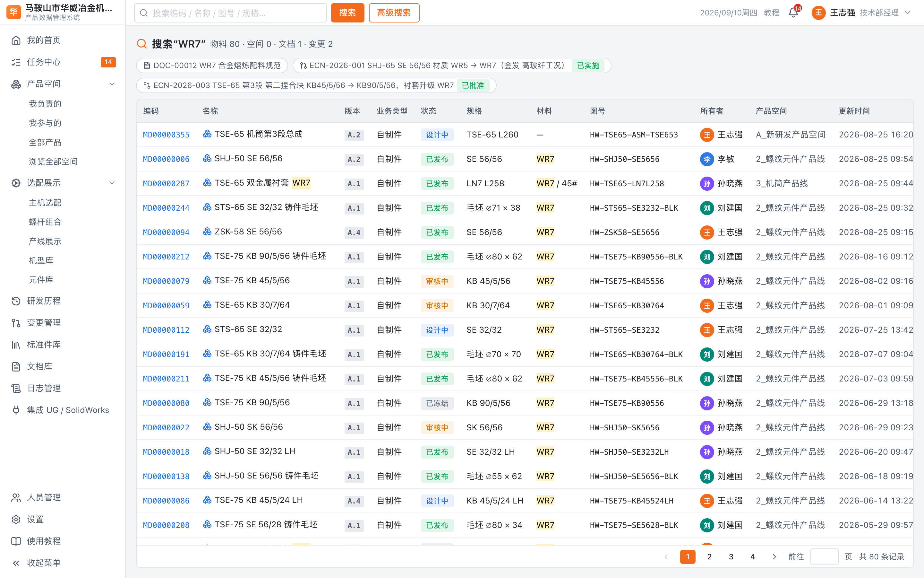Open part link MD00000355
The image size is (924, 578).
click(x=166, y=135)
